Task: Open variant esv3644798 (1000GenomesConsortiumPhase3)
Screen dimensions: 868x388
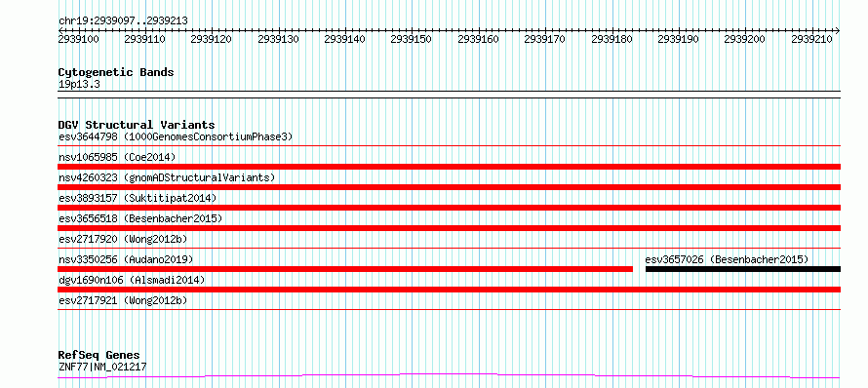Action: 176,136
